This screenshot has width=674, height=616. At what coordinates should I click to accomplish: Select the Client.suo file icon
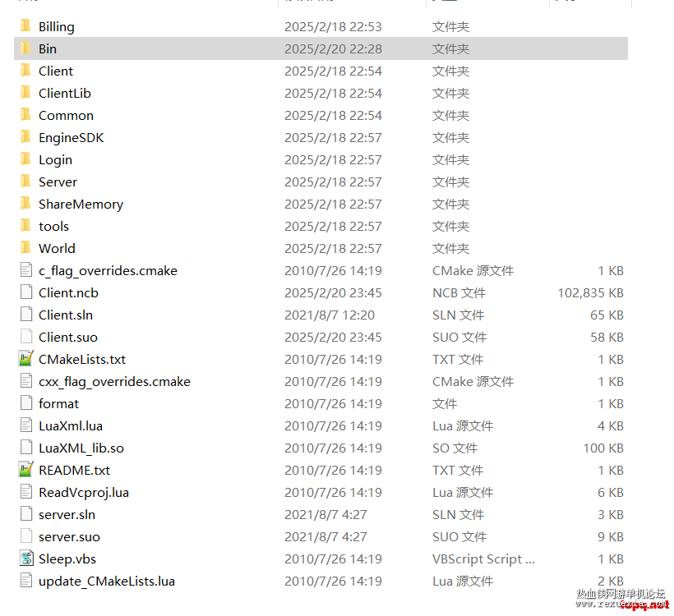(26, 337)
